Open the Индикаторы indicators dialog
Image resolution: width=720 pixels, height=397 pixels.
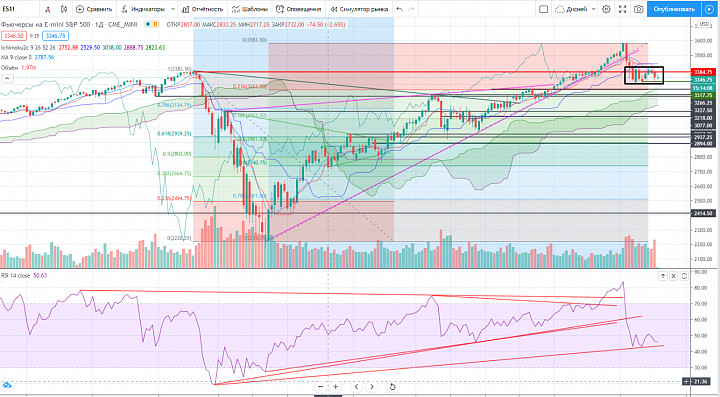[143, 9]
